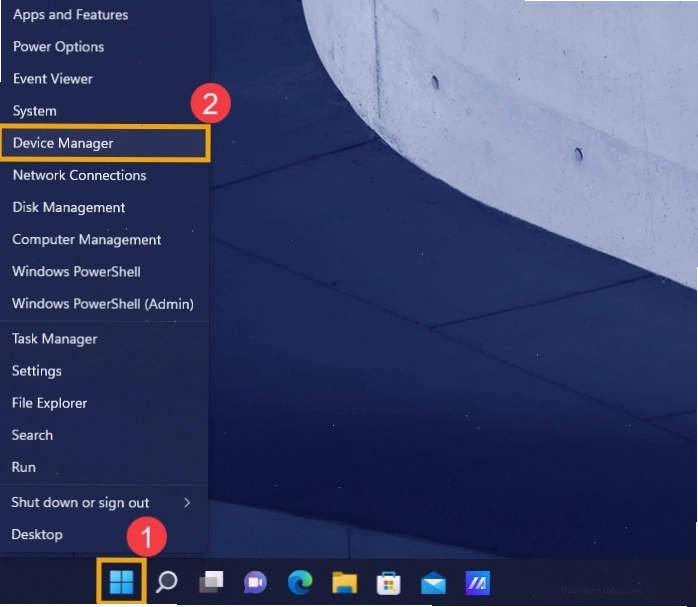Launch Windows PowerShell (Admin)
Screen dimensions: 698x607
[104, 304]
